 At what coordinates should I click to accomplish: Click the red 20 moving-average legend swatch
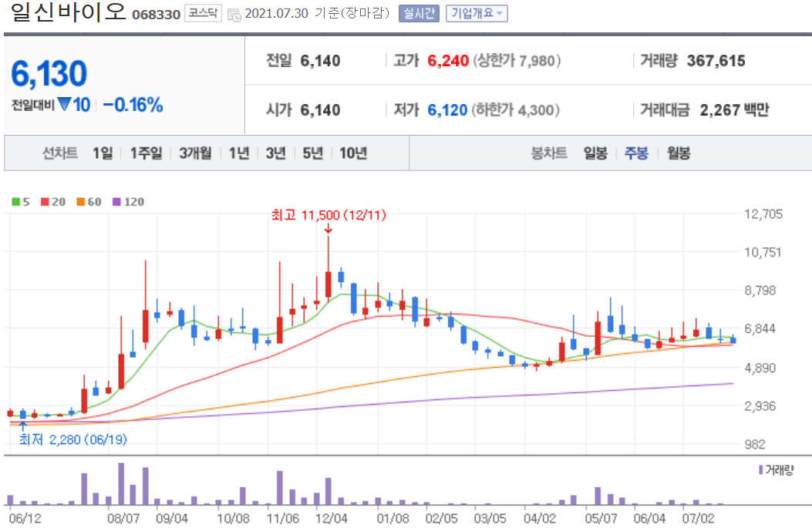point(45,202)
